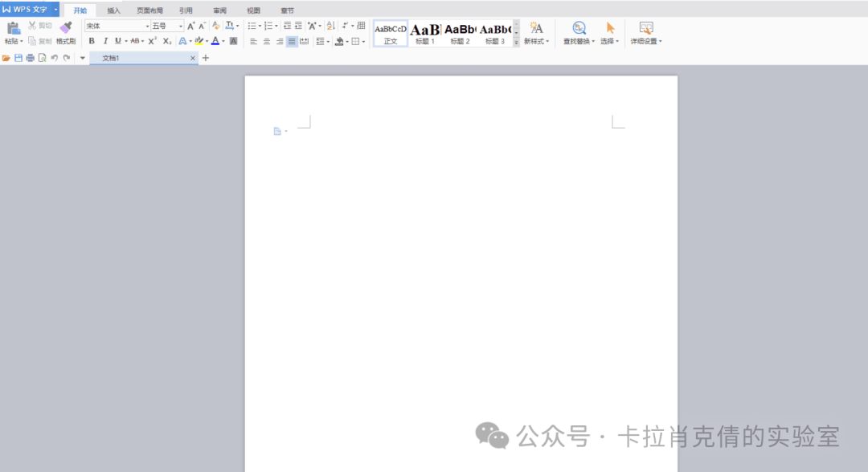Add a new document tab with plus button

pyautogui.click(x=206, y=58)
